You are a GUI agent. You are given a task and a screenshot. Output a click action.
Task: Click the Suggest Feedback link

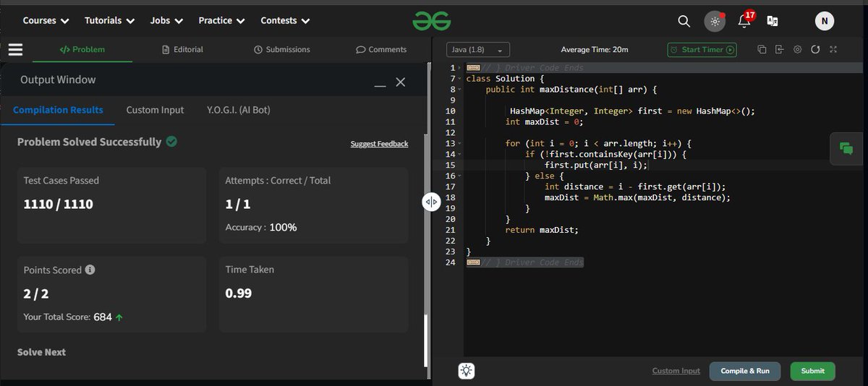pyautogui.click(x=379, y=144)
